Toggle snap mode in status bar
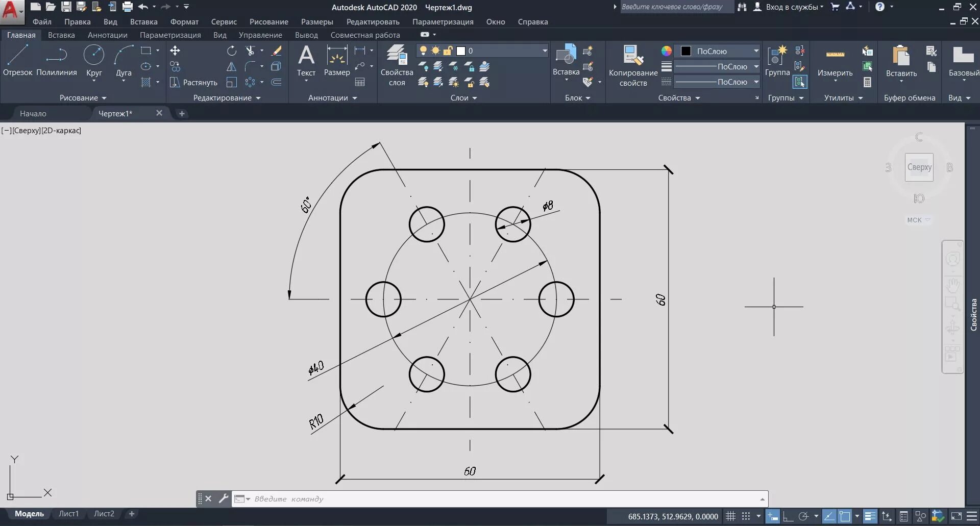 coord(746,516)
